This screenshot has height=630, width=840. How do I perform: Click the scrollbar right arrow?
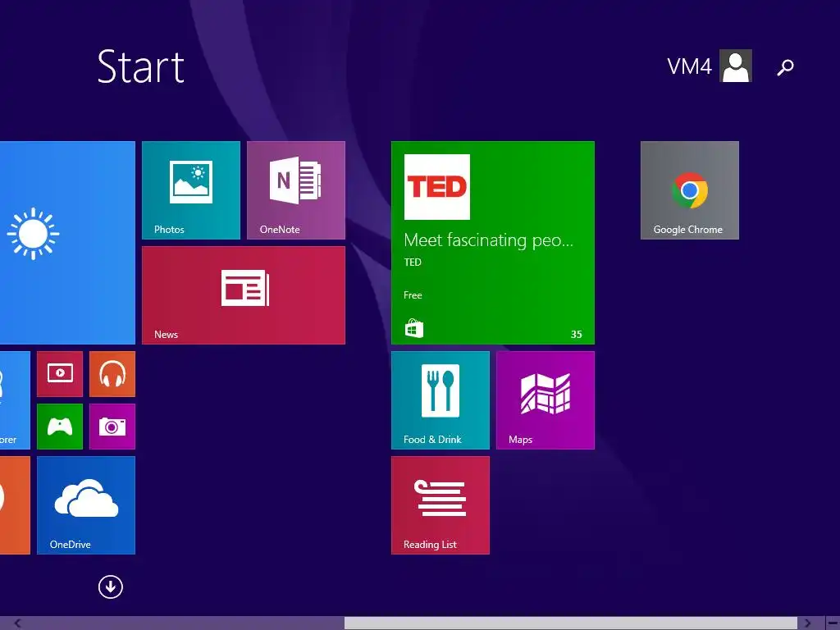click(x=808, y=623)
